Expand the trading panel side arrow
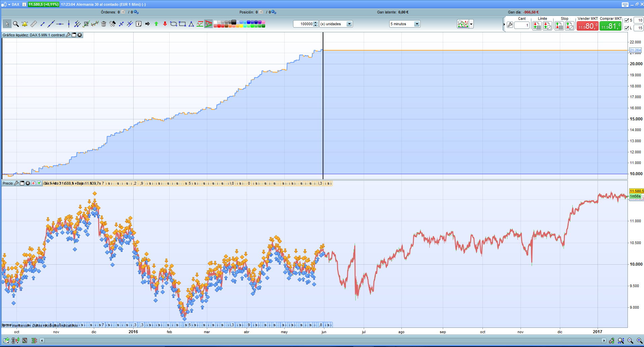 click(504, 25)
